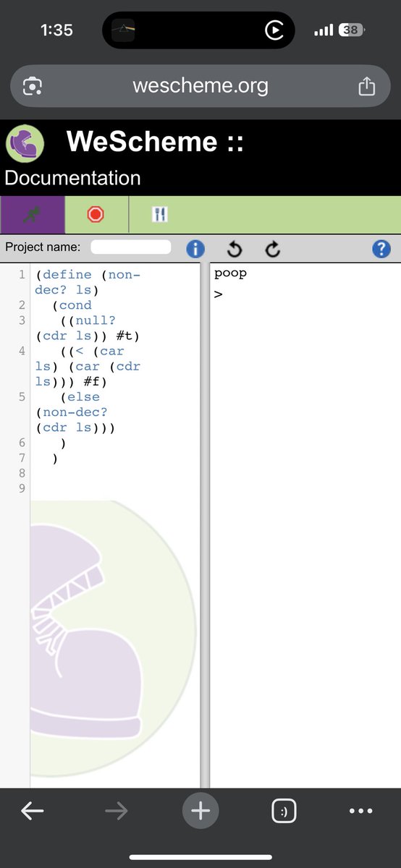The image size is (401, 868).
Task: Click the WeScheme shoe logo
Action: pyautogui.click(x=25, y=143)
